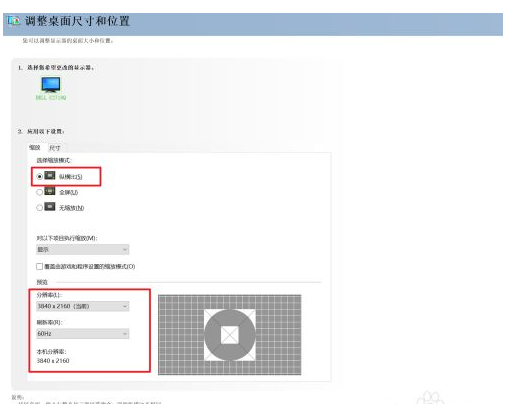Select the DELL monitor icon
Screen dimensions: 524x404
[51, 85]
